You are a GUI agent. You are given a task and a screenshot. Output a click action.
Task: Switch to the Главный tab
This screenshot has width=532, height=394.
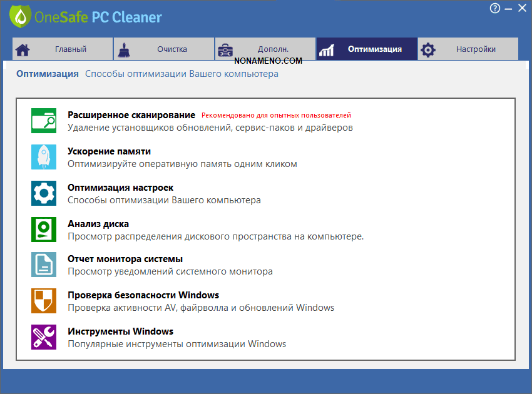63,49
